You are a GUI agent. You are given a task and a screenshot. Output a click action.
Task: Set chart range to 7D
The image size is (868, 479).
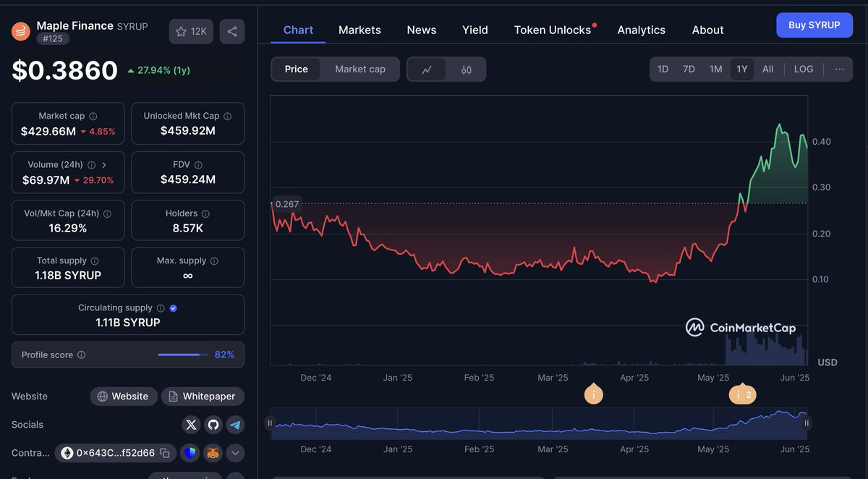689,69
